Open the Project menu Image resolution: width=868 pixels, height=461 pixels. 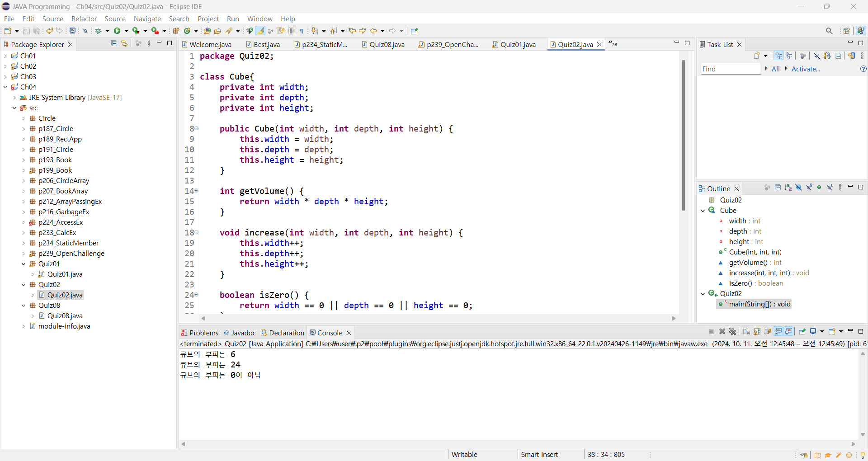[208, 19]
